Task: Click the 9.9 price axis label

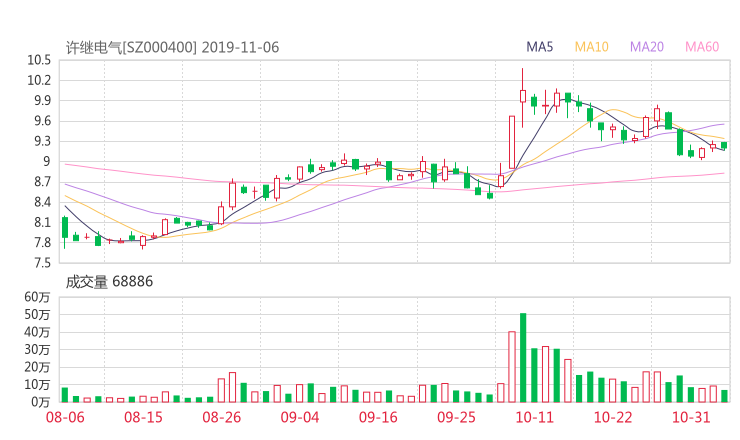Action: 42,101
